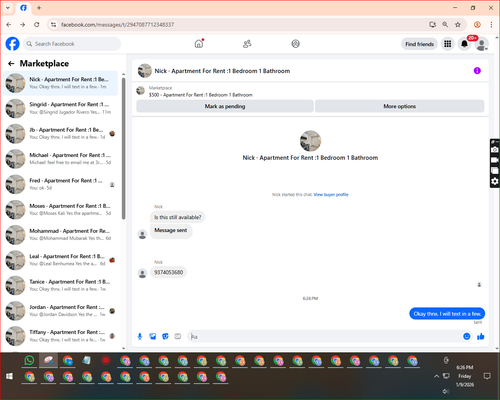The height and width of the screenshot is (400, 500).
Task: Show hidden system tray icons
Action: click(436, 376)
